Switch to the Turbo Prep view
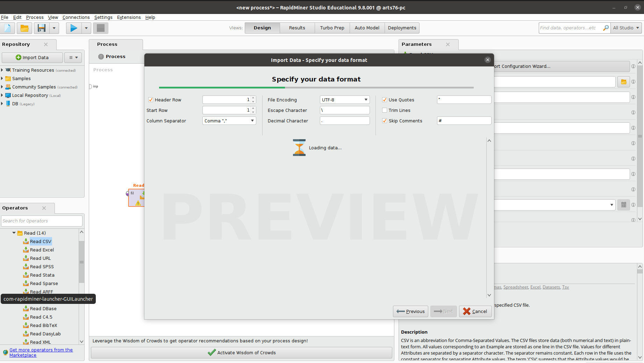This screenshot has height=363, width=644. [332, 28]
